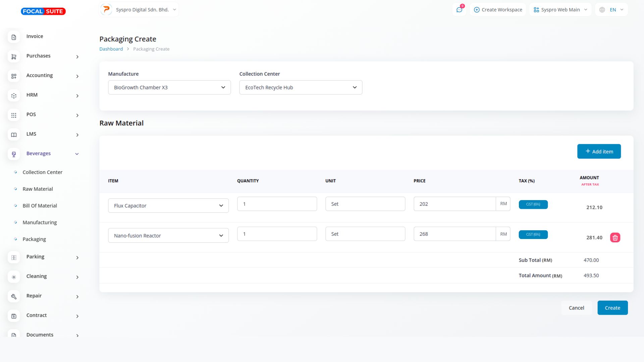
Task: Open the Flux Capacitor item dropdown
Action: 168,205
